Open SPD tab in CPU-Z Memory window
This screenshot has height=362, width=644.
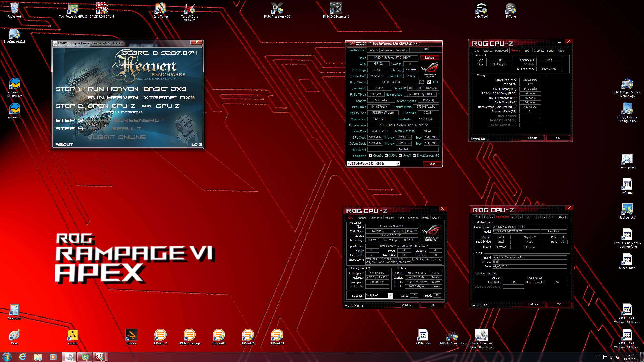tap(527, 51)
